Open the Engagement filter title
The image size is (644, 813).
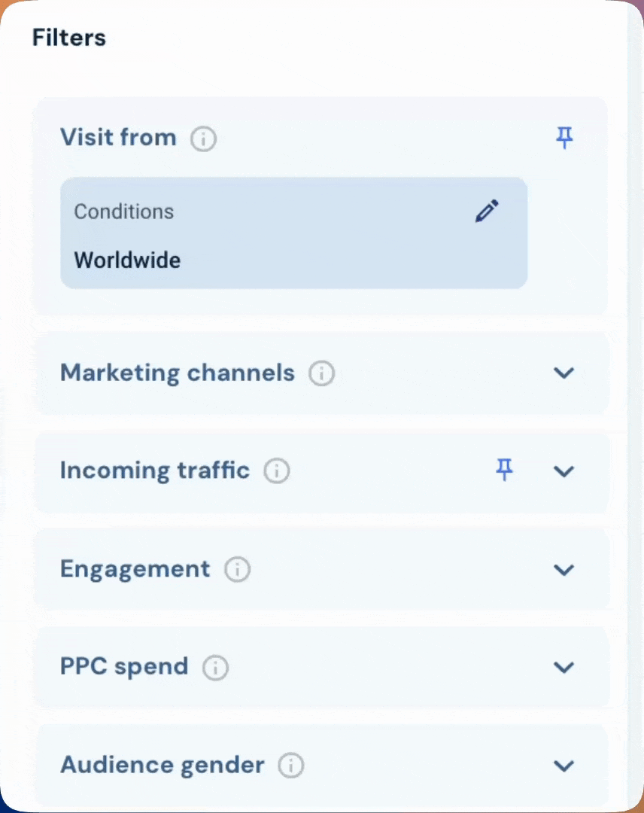click(x=135, y=569)
